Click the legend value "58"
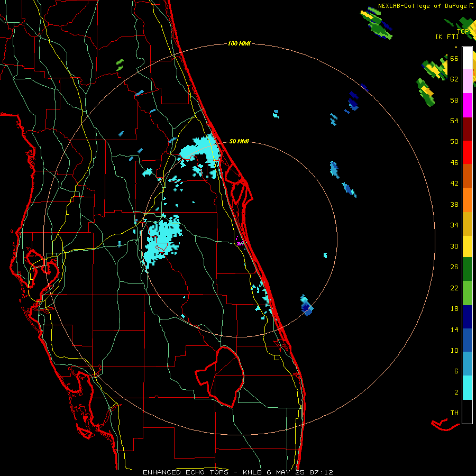Image resolution: width=476 pixels, height=476 pixels. [x=454, y=100]
